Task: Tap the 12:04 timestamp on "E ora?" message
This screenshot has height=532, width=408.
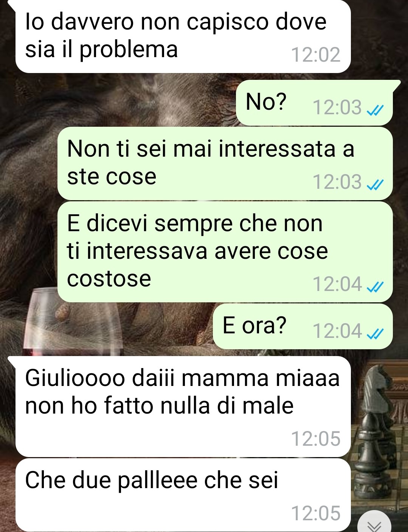Action: pos(337,331)
